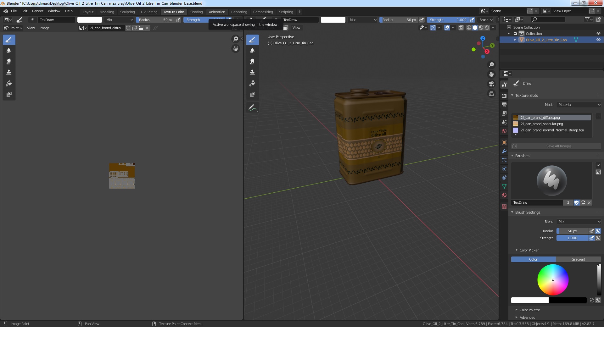Toggle fake user shield for TexDraw brush
Viewport: 604px width, 364px height.
coord(576,203)
